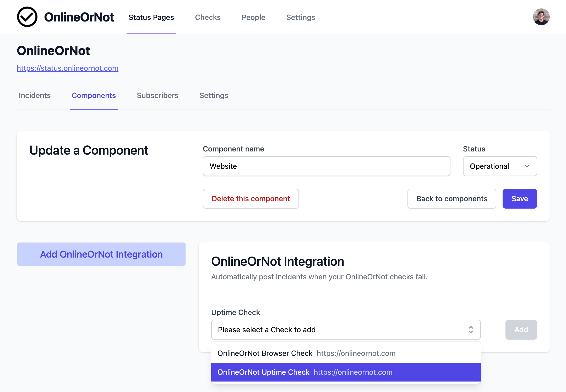Click the Component name input field
The width and height of the screenshot is (566, 392).
[x=326, y=166]
